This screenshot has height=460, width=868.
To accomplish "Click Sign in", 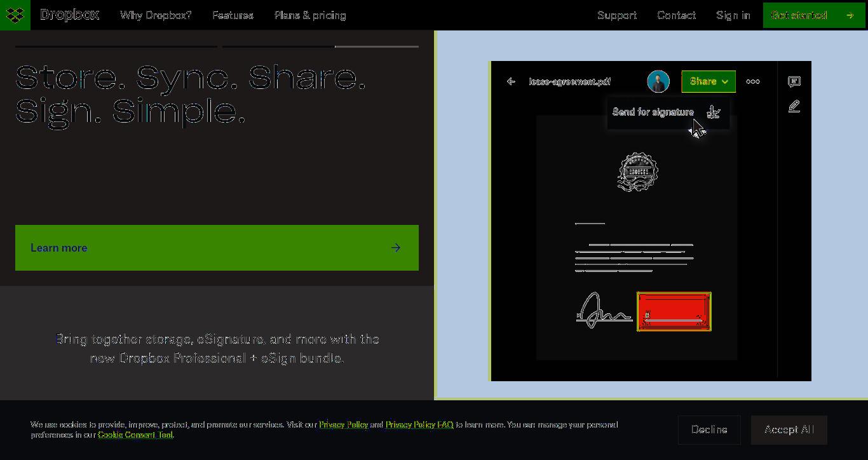I will (733, 15).
